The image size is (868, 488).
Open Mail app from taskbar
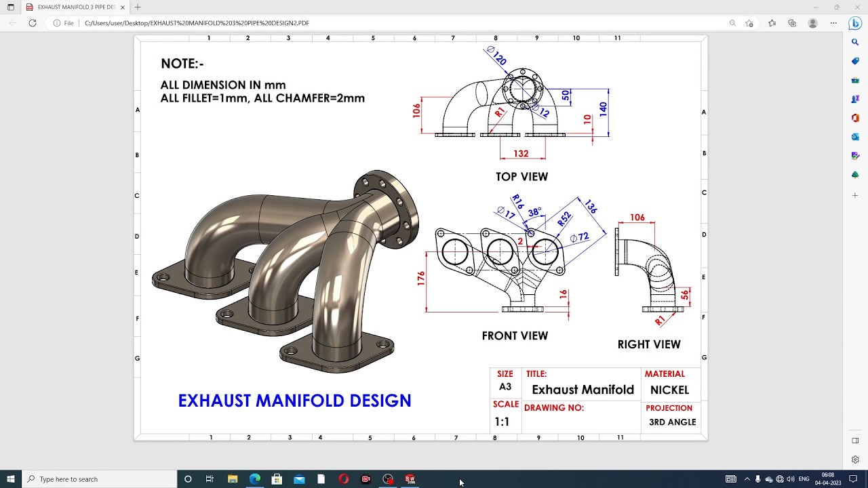(299, 479)
